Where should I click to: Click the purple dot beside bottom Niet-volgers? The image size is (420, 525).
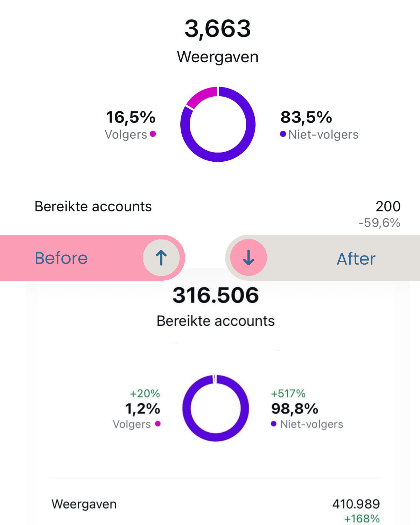point(274,424)
